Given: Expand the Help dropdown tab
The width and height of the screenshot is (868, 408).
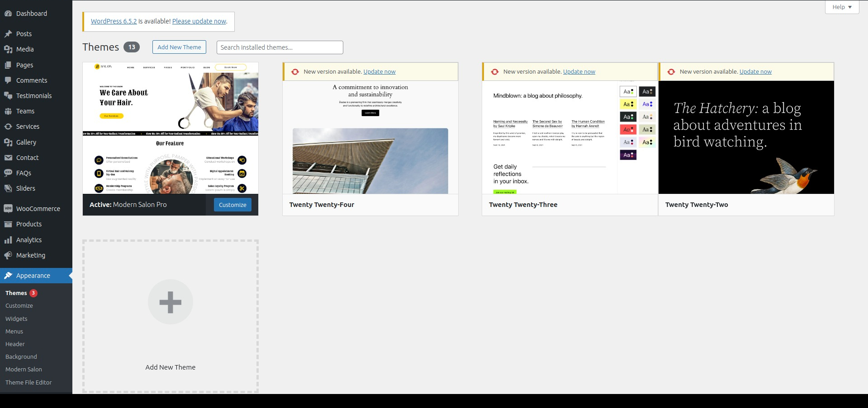Looking at the screenshot, I should (842, 7).
